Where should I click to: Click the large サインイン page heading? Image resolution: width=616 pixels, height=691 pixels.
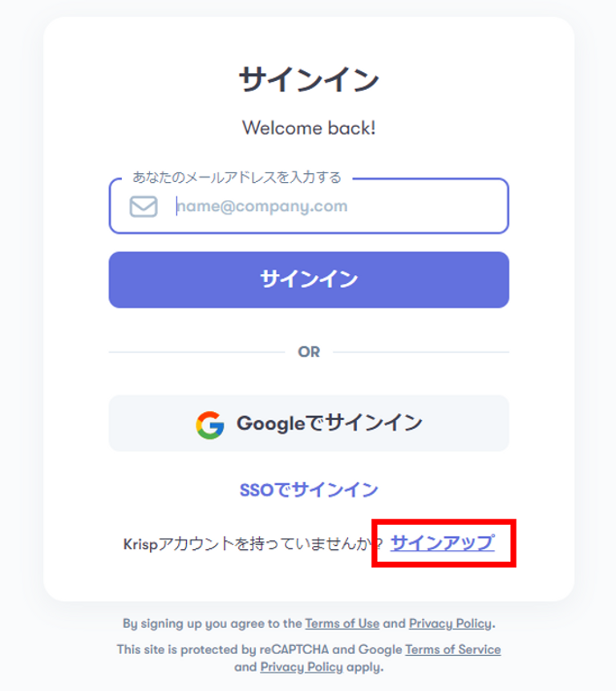point(309,80)
